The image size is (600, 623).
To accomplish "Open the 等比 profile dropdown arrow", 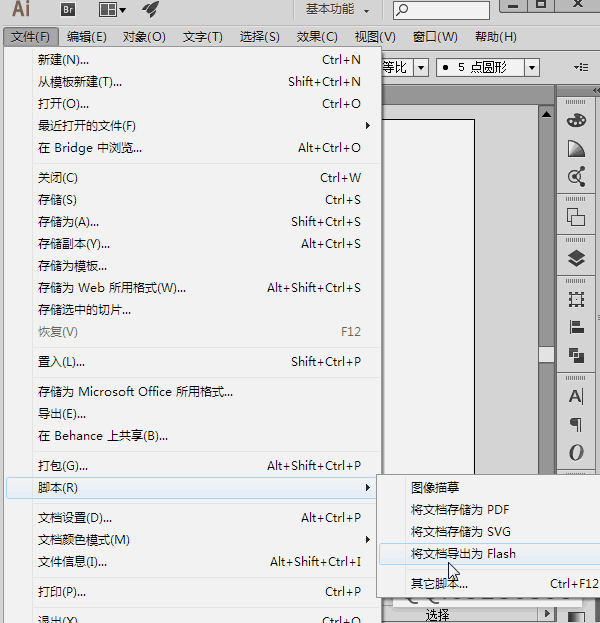I will 421,68.
